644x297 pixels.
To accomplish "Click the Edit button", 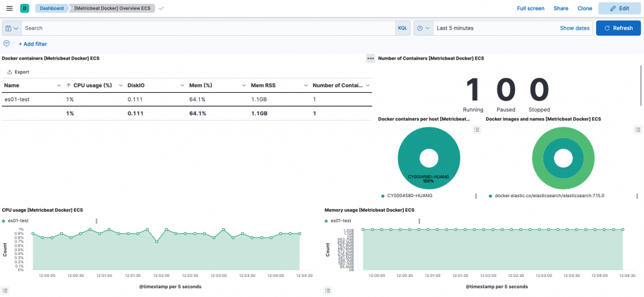I will [619, 8].
